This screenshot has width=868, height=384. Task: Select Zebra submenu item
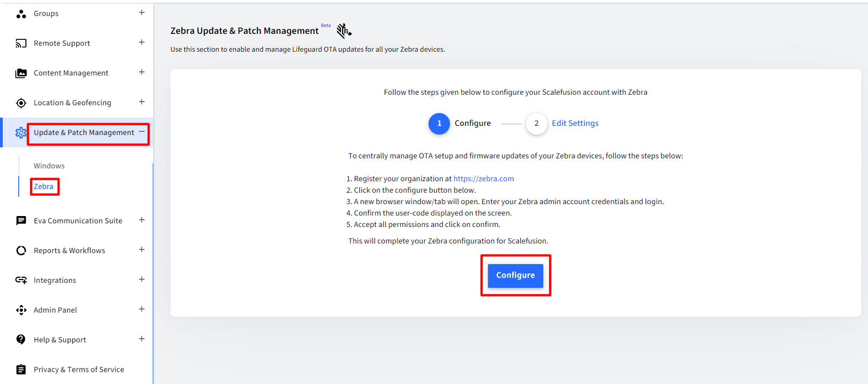(x=43, y=187)
